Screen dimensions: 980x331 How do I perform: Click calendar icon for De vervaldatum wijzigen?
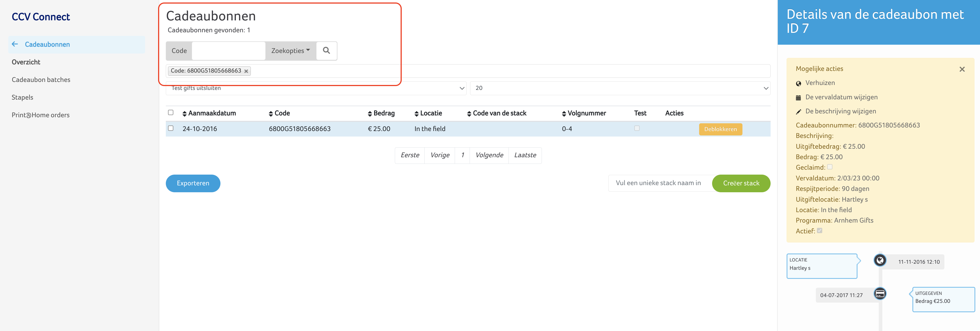click(x=798, y=98)
